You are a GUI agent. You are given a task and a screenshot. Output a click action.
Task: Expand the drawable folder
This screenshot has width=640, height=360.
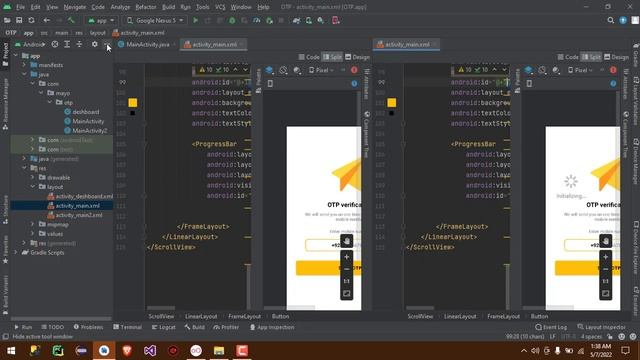pyautogui.click(x=33, y=178)
